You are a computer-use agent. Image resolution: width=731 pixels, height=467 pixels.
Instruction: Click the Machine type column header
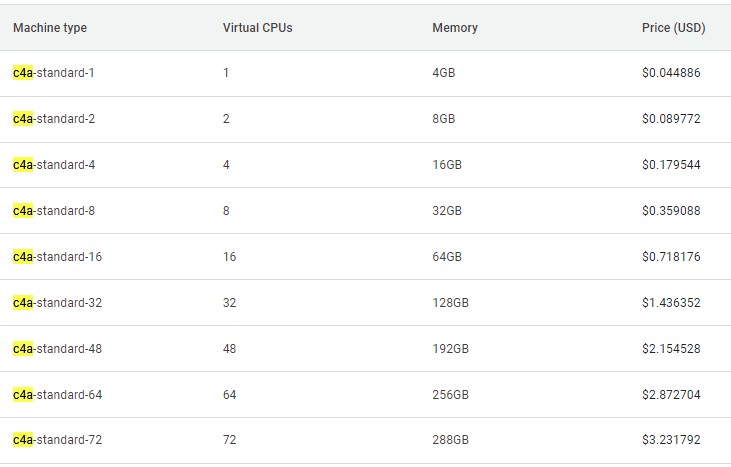click(x=50, y=28)
